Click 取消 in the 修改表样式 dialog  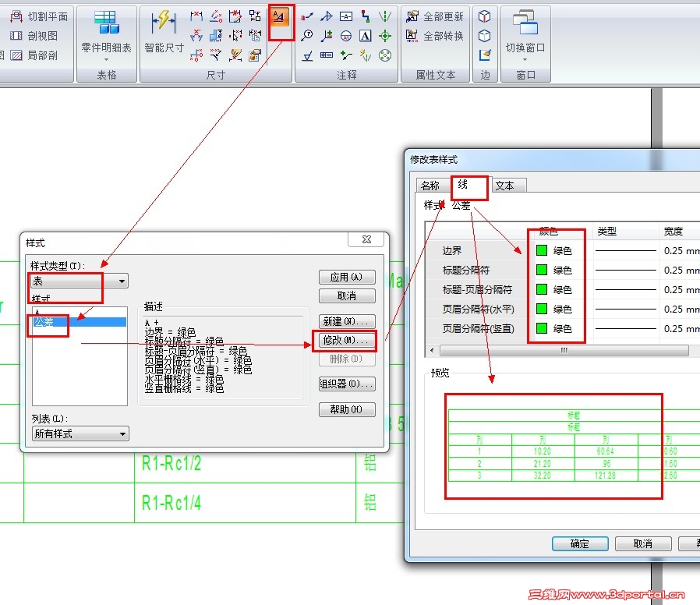point(643,543)
